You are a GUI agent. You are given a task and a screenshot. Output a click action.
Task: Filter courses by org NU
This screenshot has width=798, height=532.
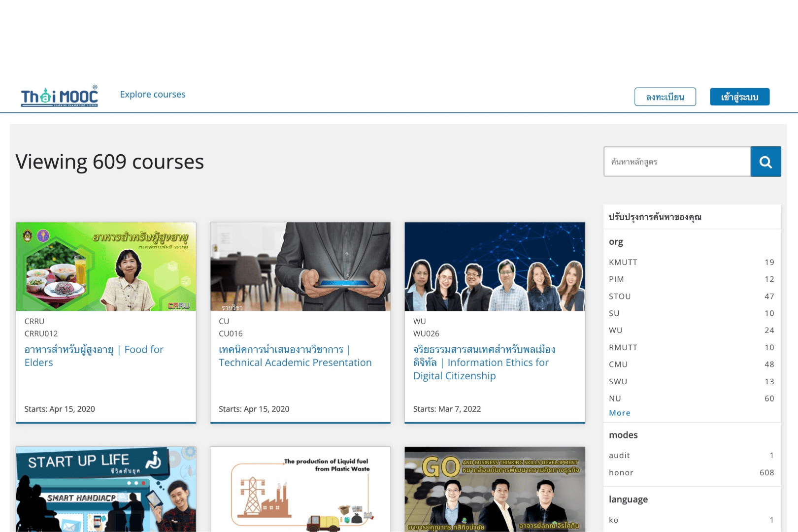692,399
